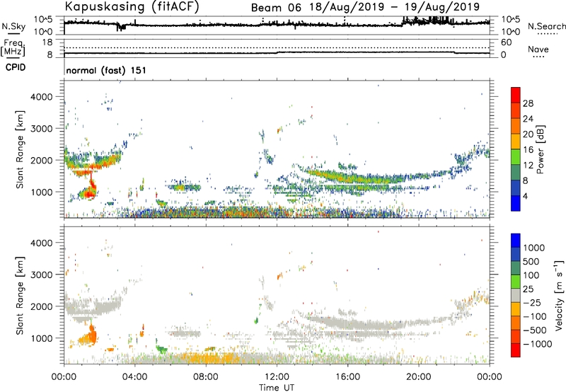The height and width of the screenshot is (392, 566).
Task: Click the 500 label on Velocity colorbar
Action: 531,261
